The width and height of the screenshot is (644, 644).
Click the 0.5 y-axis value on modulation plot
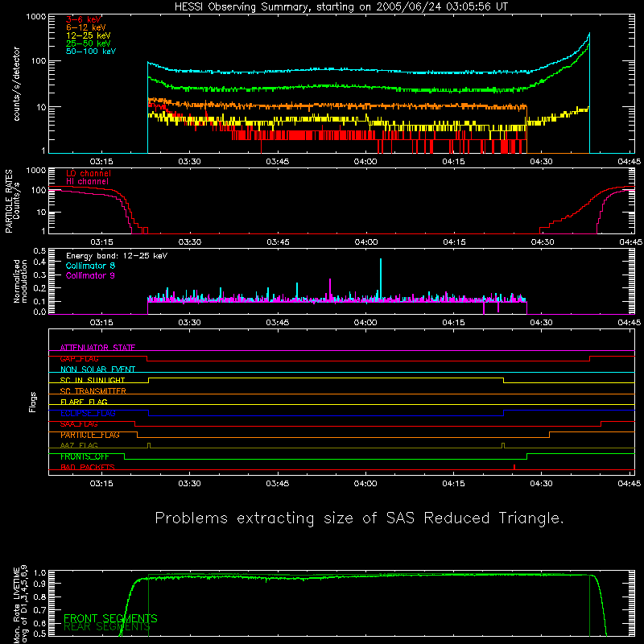39,251
